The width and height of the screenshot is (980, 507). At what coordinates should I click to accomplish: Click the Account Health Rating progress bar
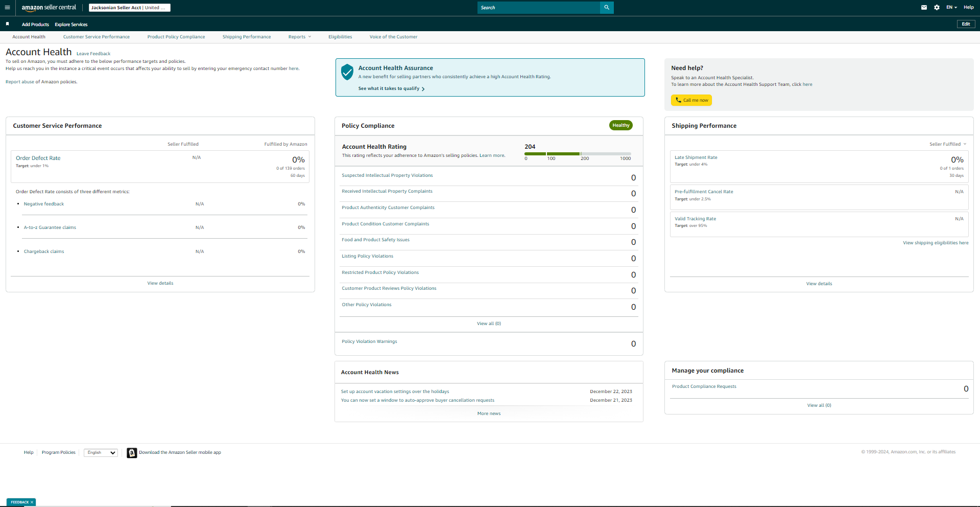click(x=578, y=154)
